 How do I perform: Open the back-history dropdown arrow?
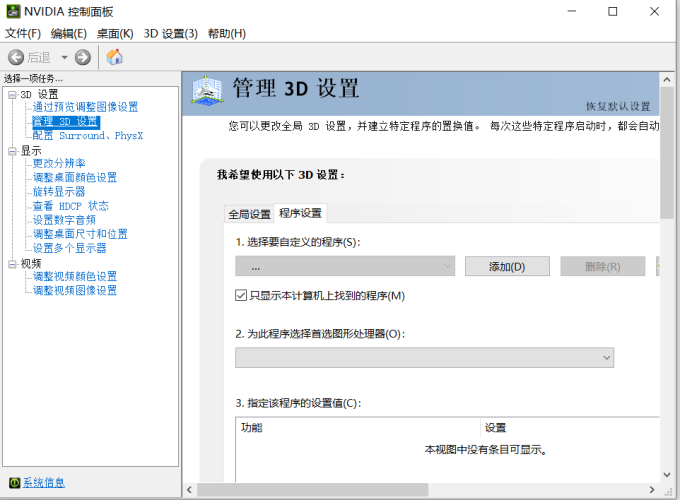[64, 57]
